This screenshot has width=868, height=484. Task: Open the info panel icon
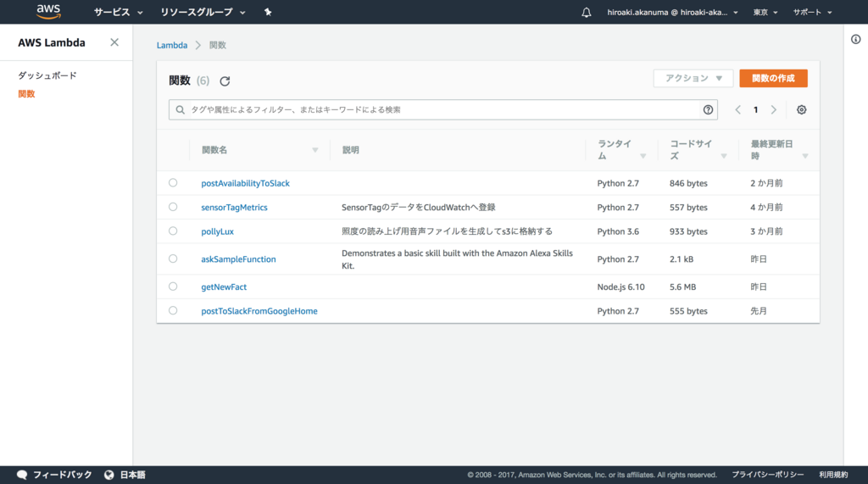856,39
